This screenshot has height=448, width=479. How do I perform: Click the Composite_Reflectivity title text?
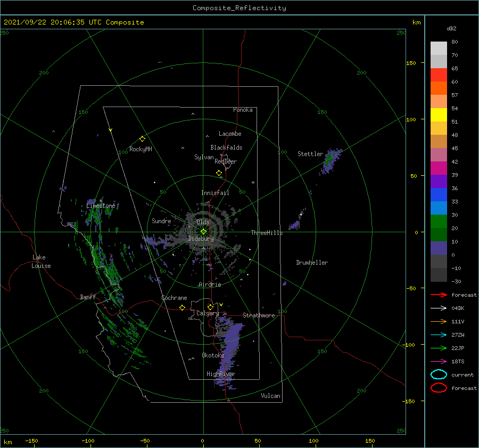pos(240,8)
